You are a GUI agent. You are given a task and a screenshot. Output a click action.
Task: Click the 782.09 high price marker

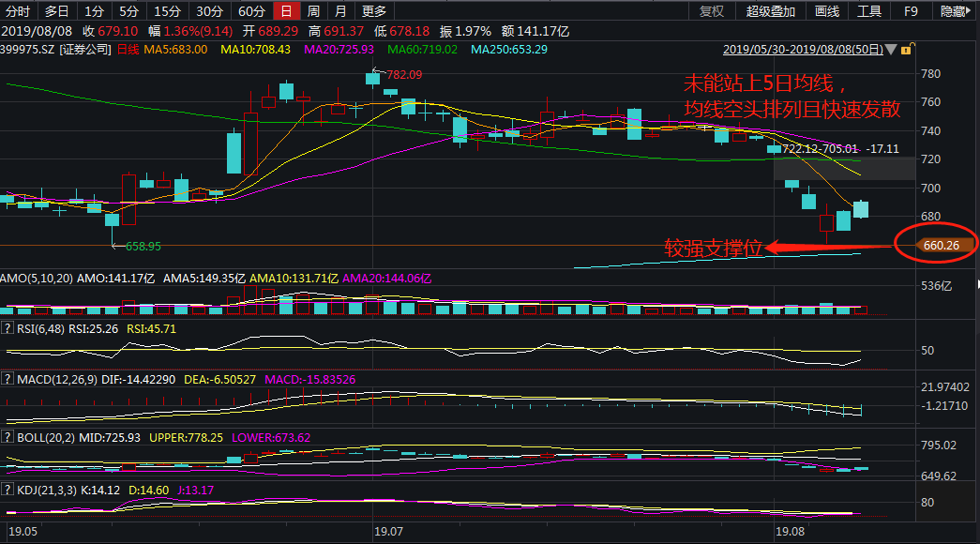pos(404,74)
